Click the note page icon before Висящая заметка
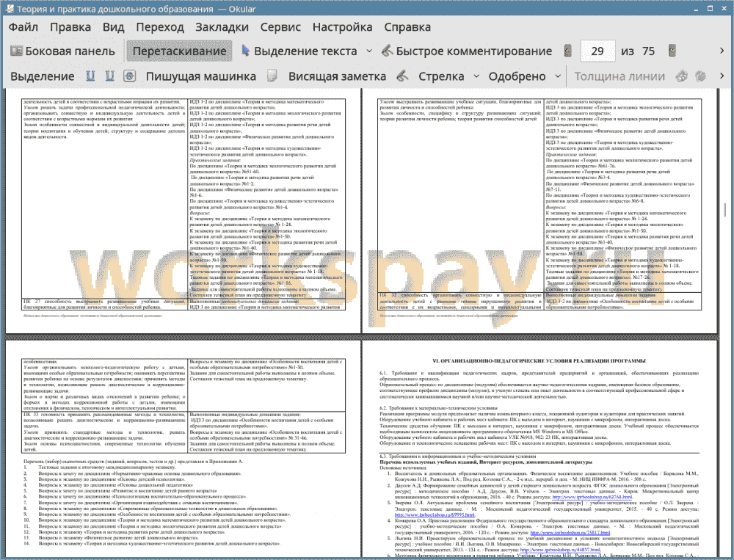 272,76
